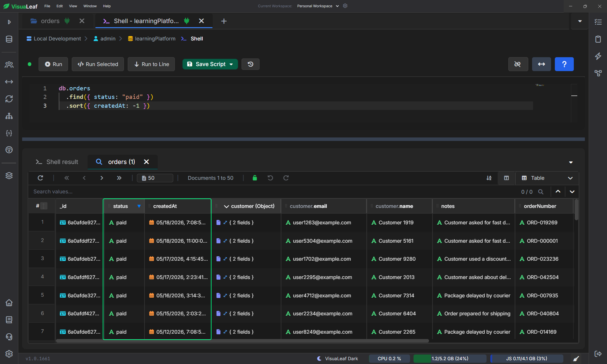Image resolution: width=607 pixels, height=364 pixels.
Task: Click the JS heap usage bar
Action: pyautogui.click(x=526, y=359)
